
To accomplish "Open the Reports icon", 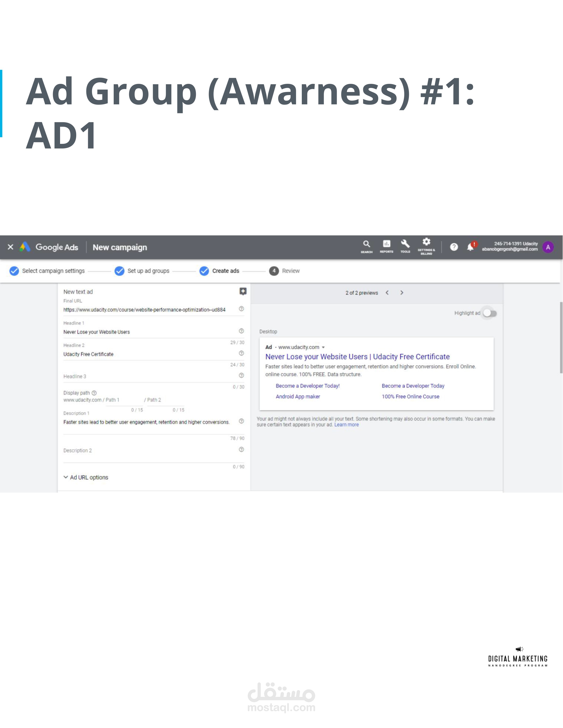I will (x=387, y=247).
